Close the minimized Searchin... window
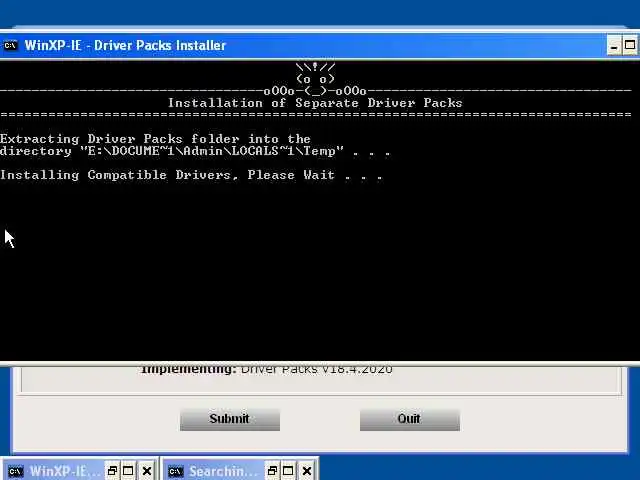The image size is (640, 480). coord(307,471)
